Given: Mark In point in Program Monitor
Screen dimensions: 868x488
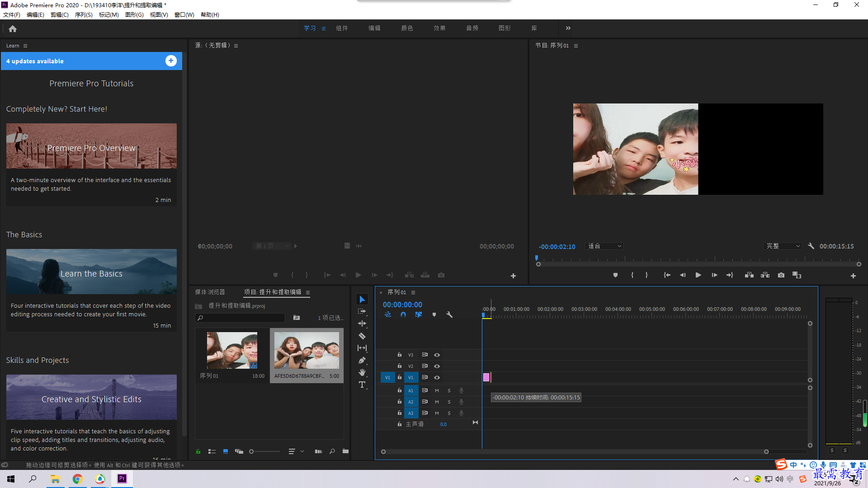Looking at the screenshot, I should pyautogui.click(x=632, y=275).
